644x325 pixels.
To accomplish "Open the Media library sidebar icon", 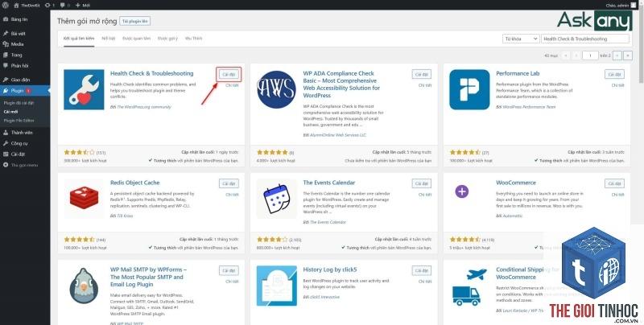I will coord(6,44).
